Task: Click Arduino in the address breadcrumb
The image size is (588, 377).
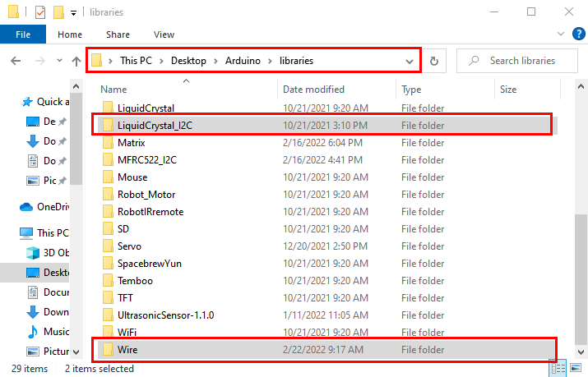Action: [x=243, y=61]
